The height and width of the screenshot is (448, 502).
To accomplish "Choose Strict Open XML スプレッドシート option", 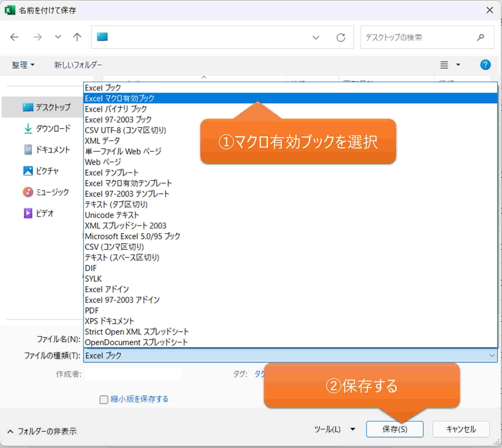I will 290,331.
